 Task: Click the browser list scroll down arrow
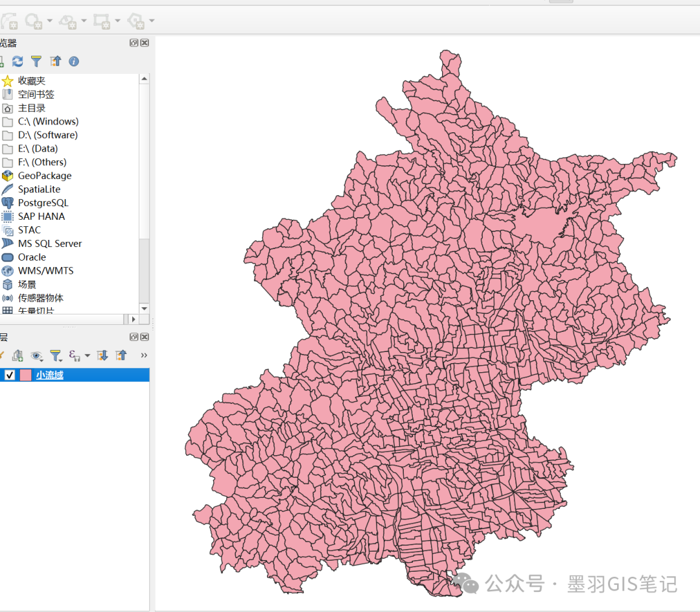click(x=144, y=309)
